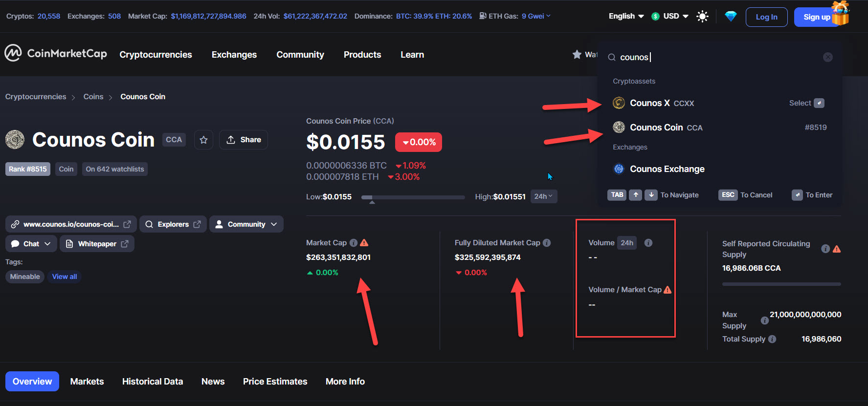Switch to the More Info tab
Viewport: 868px width, 406px height.
[x=345, y=382]
